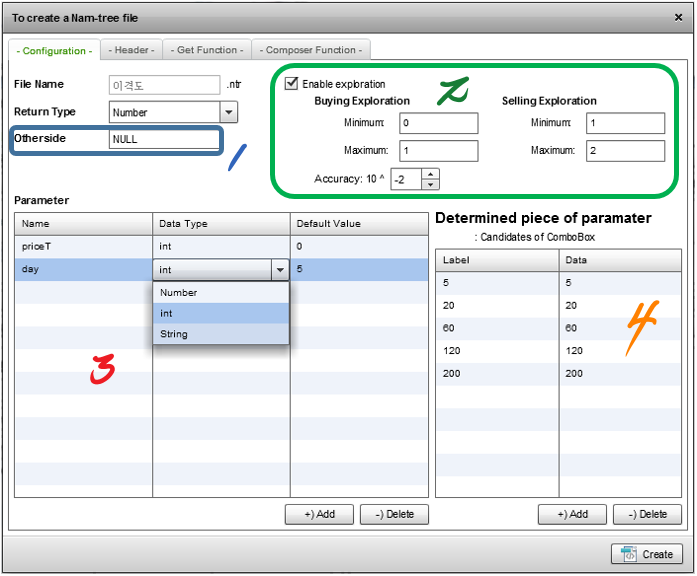Delete the selected row in Parameter table
Viewport: 697px width, 576px height.
tap(394, 514)
